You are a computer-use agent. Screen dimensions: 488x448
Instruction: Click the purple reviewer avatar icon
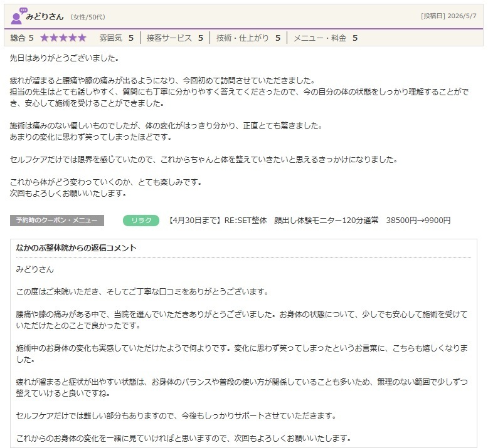[x=19, y=16]
